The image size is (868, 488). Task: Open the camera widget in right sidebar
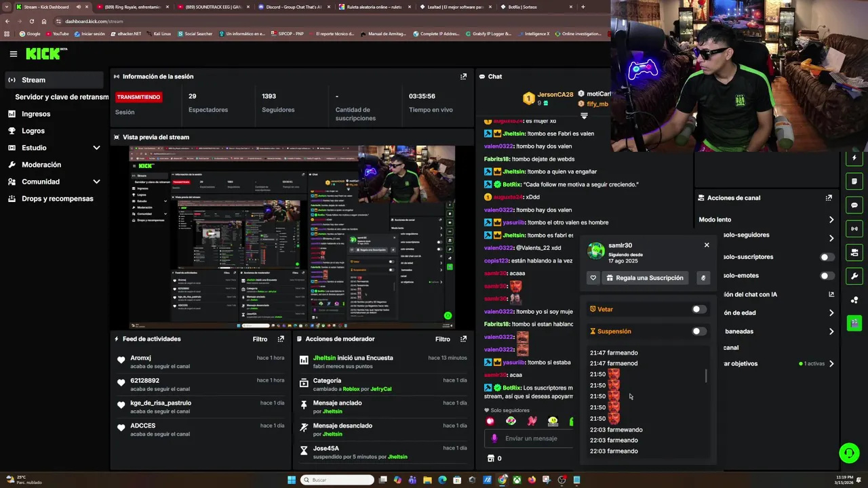(x=854, y=252)
